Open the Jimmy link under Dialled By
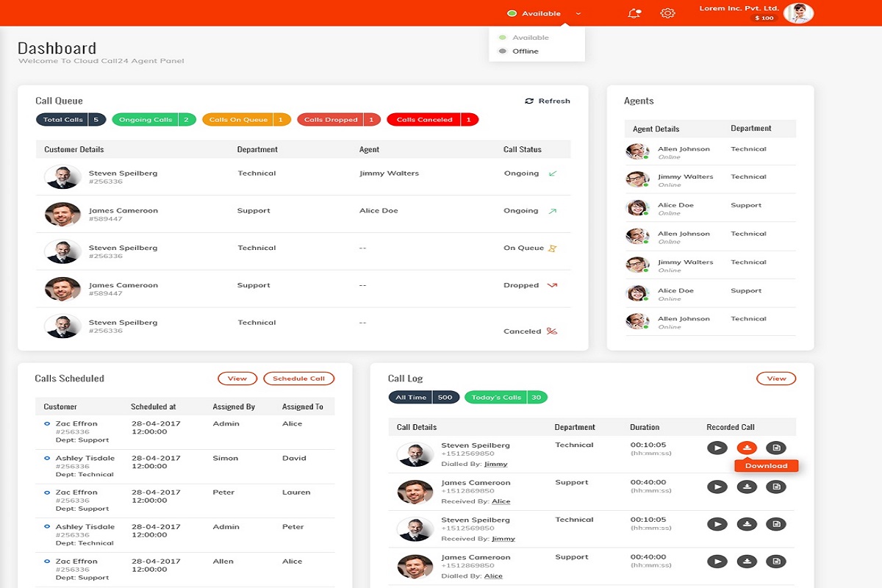This screenshot has width=882, height=588. (496, 465)
